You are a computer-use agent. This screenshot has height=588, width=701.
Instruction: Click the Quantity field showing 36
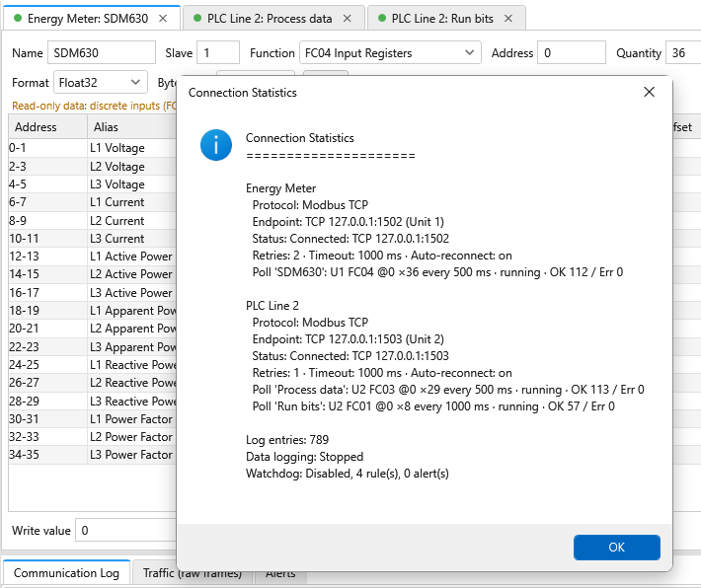tap(683, 52)
